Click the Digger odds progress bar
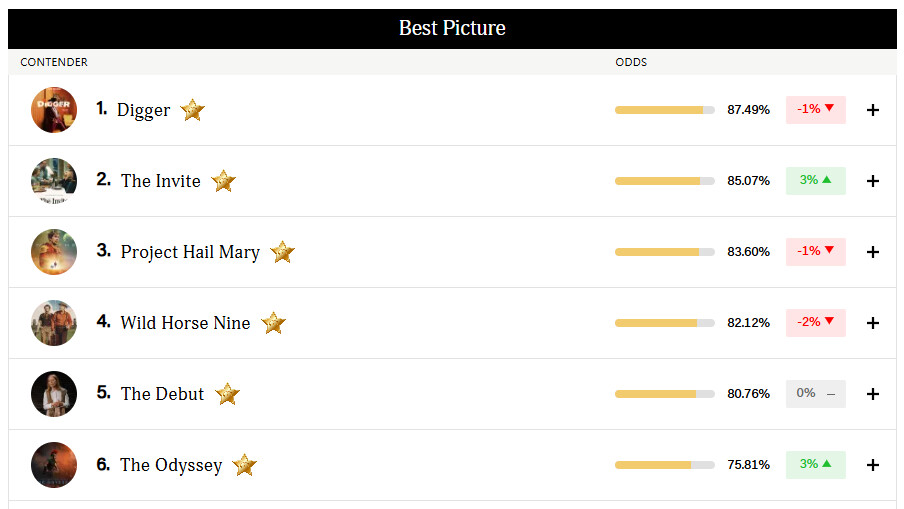 click(x=665, y=110)
